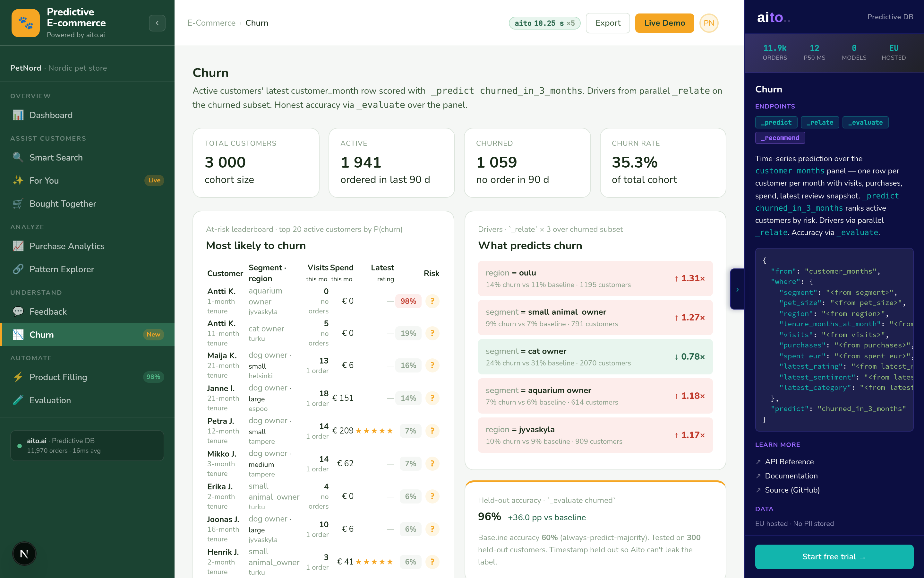Open the PN user avatar

709,23
